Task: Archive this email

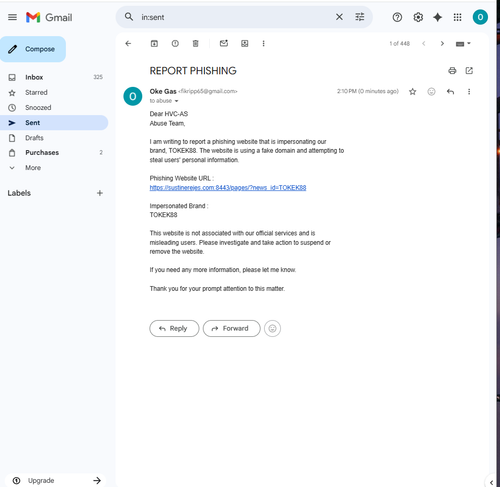Action: pyautogui.click(x=154, y=43)
